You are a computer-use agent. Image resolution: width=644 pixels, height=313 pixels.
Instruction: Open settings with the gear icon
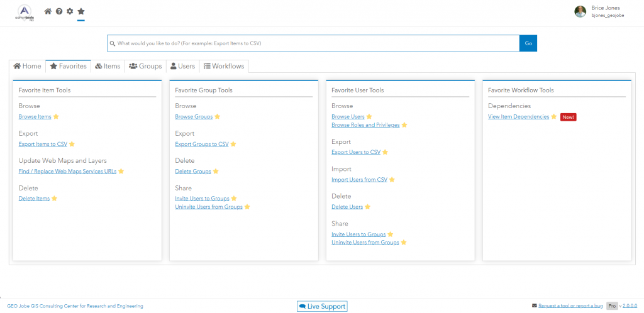[70, 11]
